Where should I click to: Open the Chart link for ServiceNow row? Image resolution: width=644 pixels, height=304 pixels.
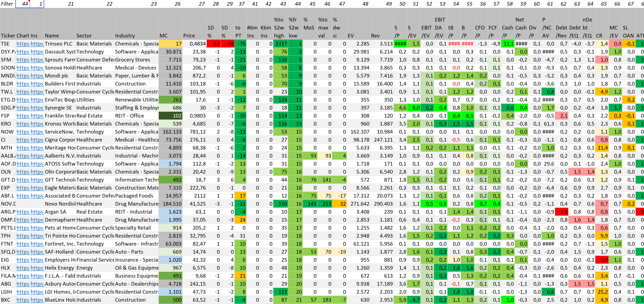pyautogui.click(x=23, y=132)
